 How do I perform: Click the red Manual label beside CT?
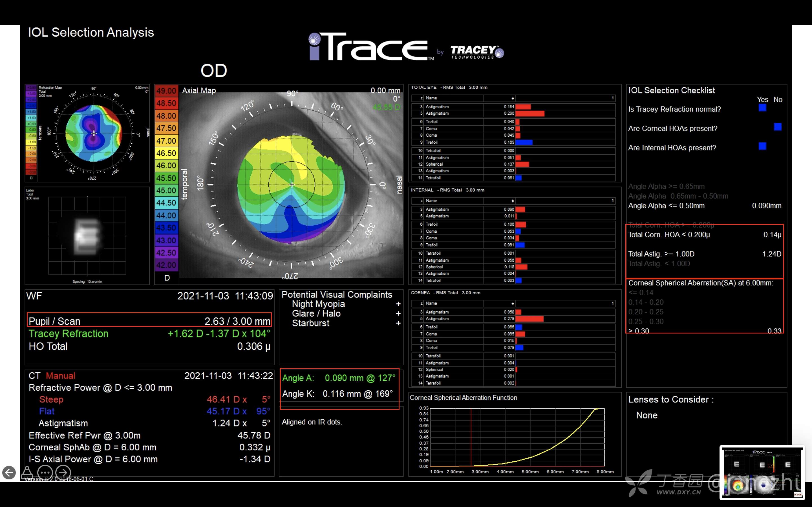pos(60,375)
